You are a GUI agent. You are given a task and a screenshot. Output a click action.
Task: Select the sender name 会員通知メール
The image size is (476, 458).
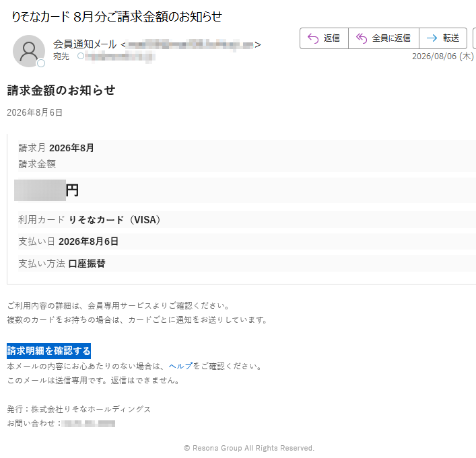(x=85, y=44)
